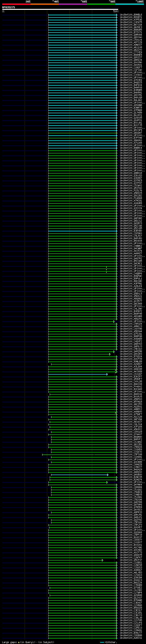Viewport: 146px width, 644px height.
Task: Open hit UniRef100_B9SBT1
Action: 131,17
